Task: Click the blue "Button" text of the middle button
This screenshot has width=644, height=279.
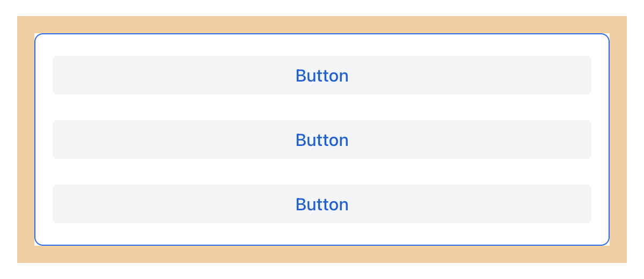Action: point(322,140)
